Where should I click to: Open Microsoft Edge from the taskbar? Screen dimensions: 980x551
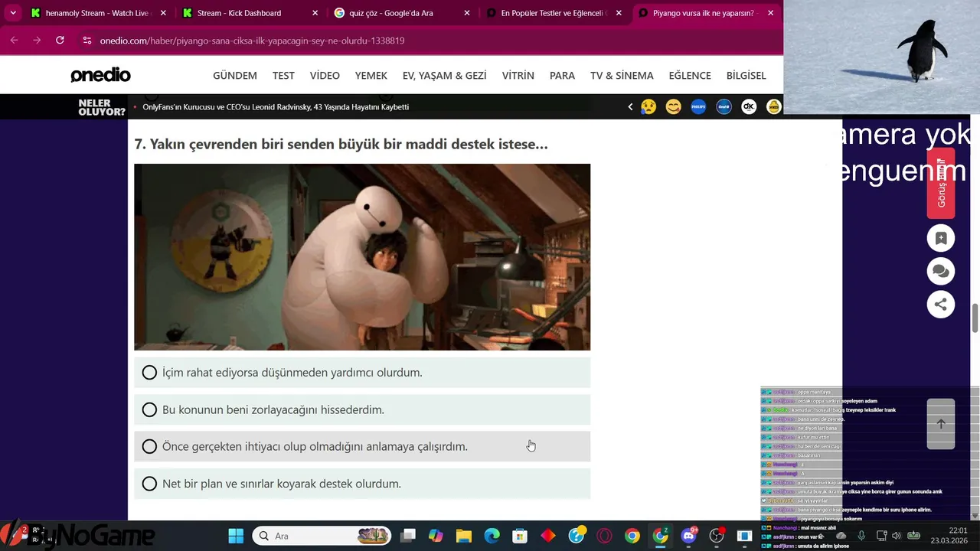pyautogui.click(x=492, y=536)
